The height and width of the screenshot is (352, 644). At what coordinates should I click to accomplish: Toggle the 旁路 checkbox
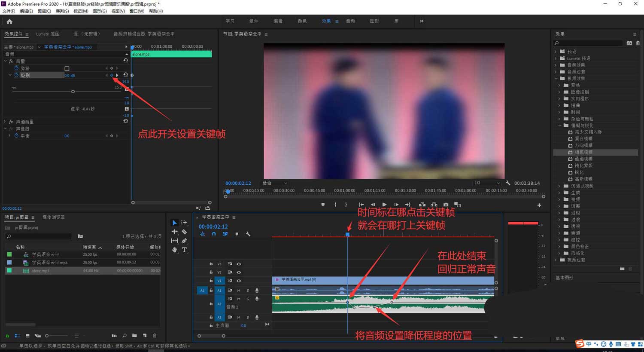click(67, 68)
